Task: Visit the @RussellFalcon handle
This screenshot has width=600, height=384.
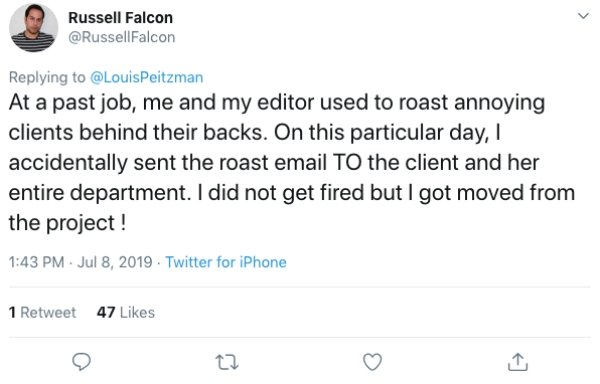Action: pos(122,37)
